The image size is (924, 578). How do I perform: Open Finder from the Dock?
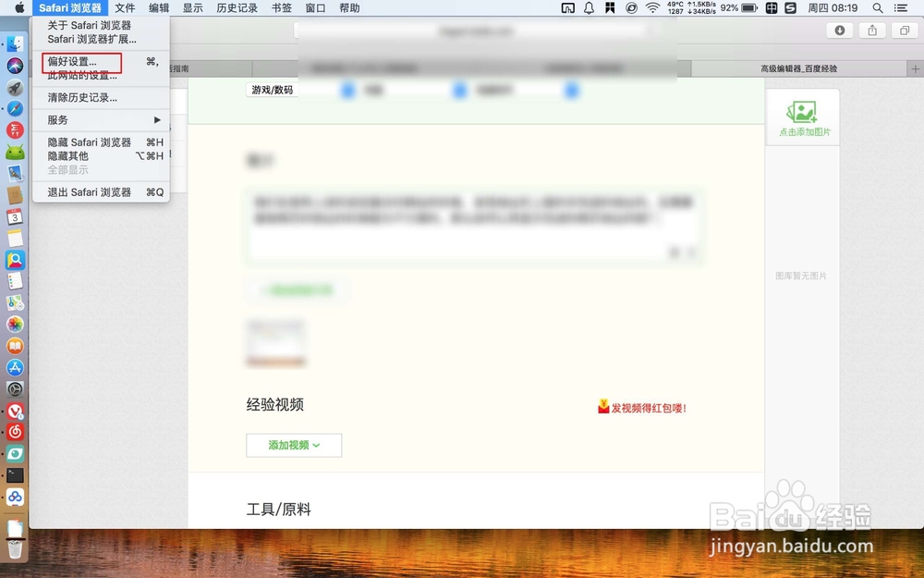16,43
